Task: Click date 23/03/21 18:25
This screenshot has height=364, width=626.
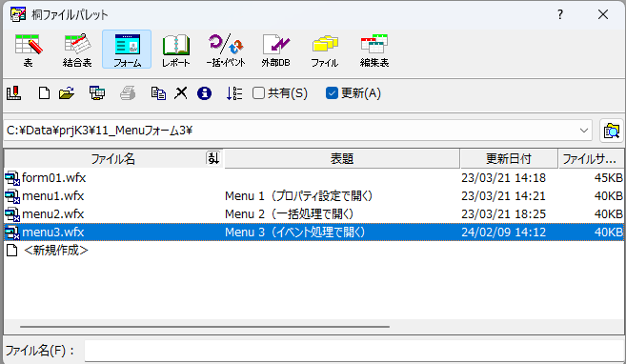Action: tap(503, 214)
